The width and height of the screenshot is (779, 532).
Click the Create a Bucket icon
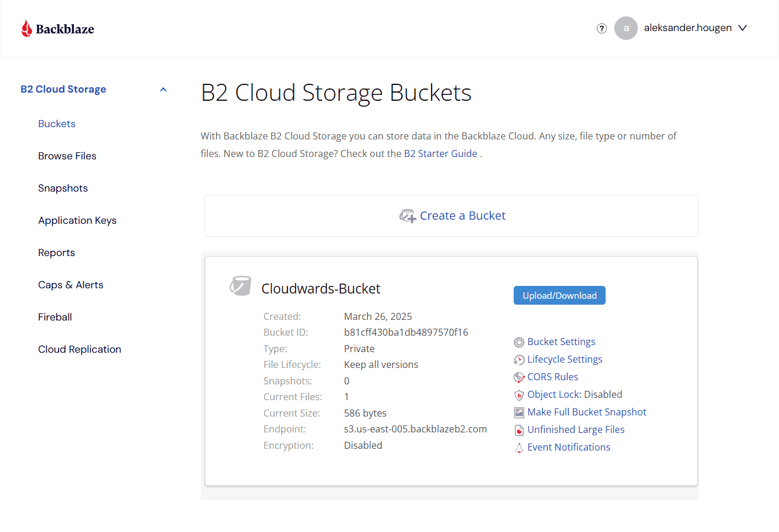[x=408, y=216]
